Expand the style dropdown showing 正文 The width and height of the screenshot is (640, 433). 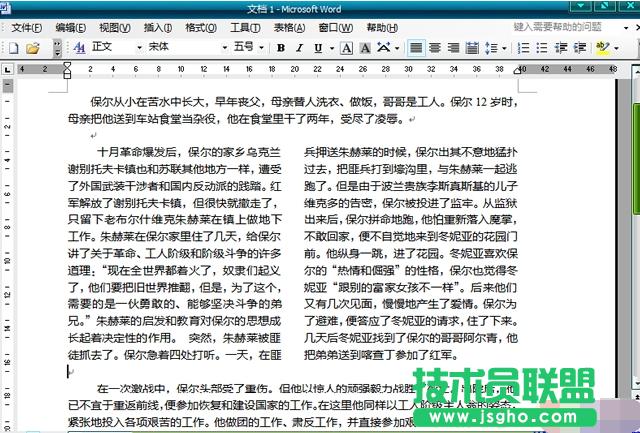(137, 47)
